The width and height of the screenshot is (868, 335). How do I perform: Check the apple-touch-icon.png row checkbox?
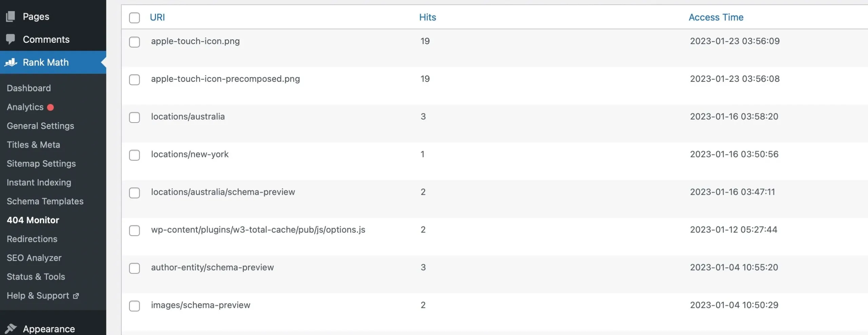pyautogui.click(x=134, y=42)
